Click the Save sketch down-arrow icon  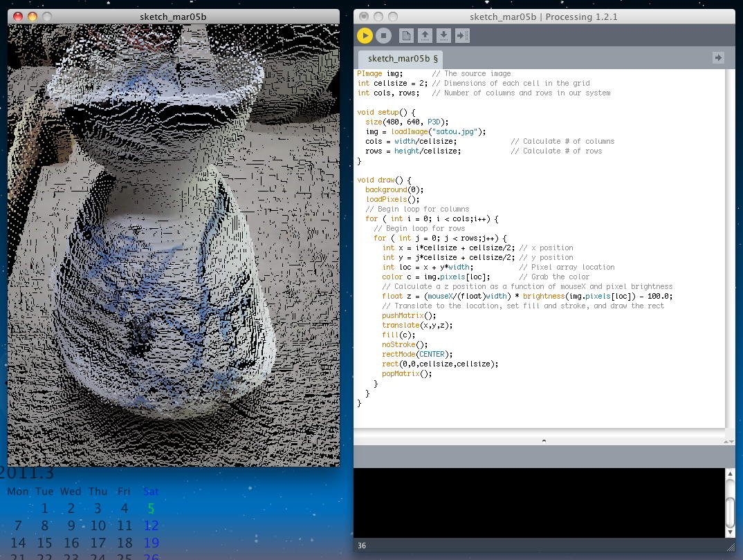point(443,35)
